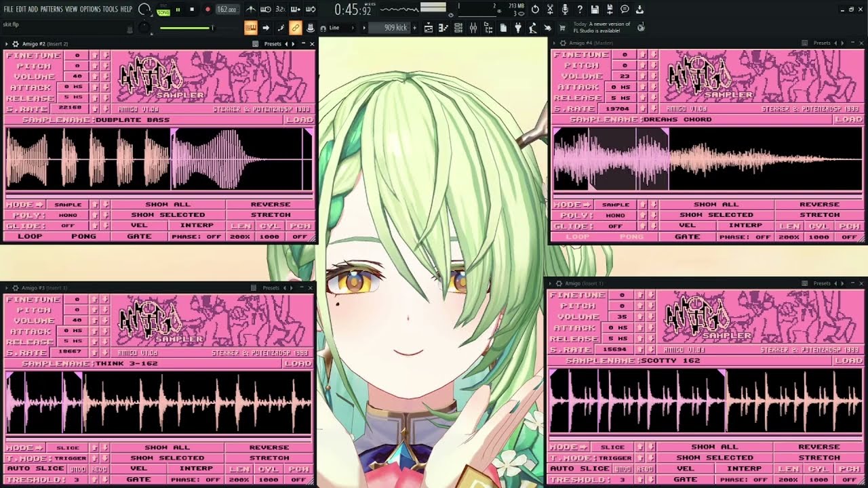Click the render/export audio icon
This screenshot has width=868, height=488.
pyautogui.click(x=610, y=9)
